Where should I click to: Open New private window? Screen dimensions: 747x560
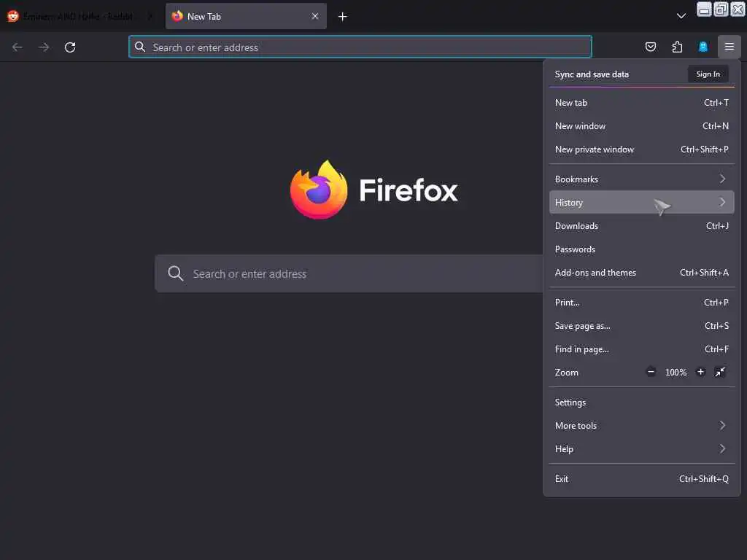(642, 149)
